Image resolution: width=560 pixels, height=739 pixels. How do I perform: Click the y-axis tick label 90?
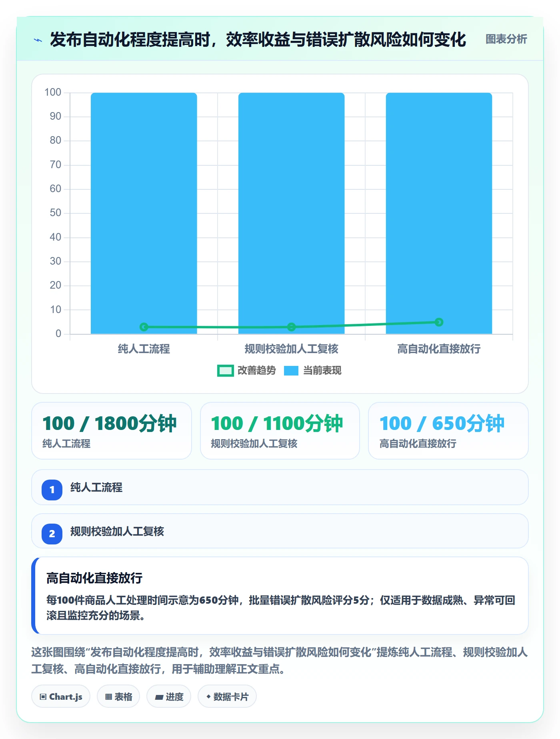[x=56, y=116]
